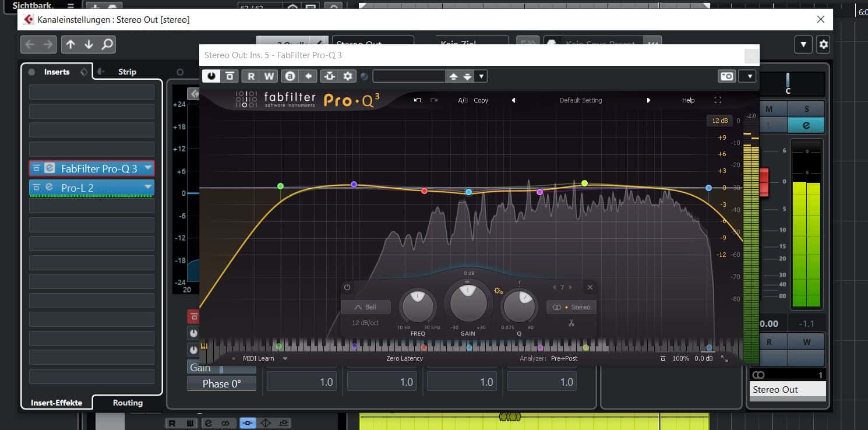Screen dimensions: 868x430
Task: Bypass the Pro-L 2 insert
Action: 36,188
